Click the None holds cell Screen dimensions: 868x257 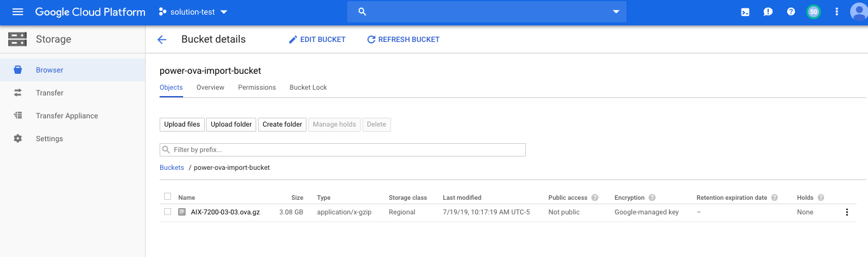point(805,212)
